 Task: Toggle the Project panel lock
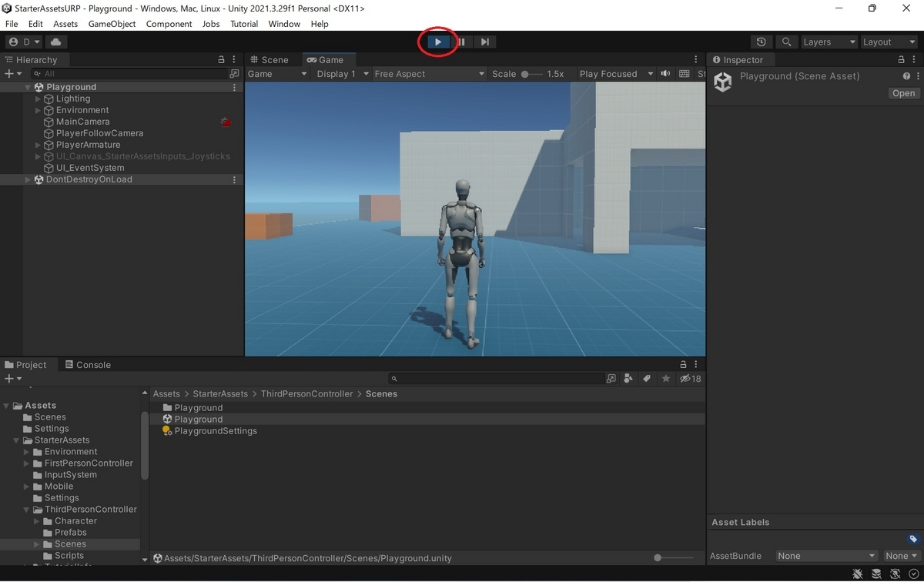(683, 364)
